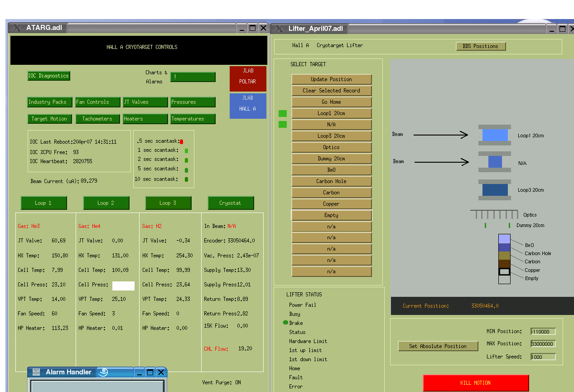Click the Loop1 20cm cell graphic
574x392 pixels.
[x=495, y=135]
